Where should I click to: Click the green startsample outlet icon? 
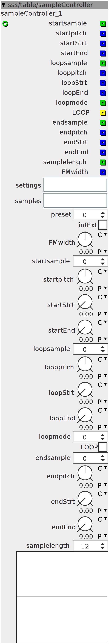tap(103, 24)
